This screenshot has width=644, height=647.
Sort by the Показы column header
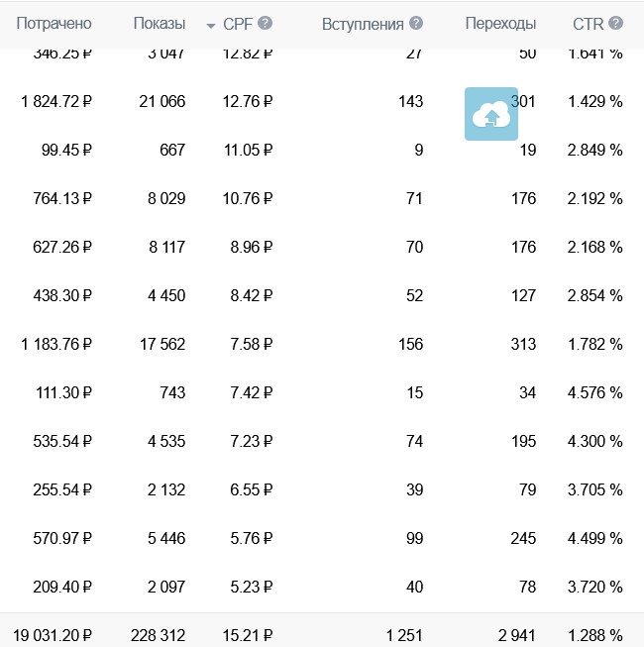pos(159,24)
